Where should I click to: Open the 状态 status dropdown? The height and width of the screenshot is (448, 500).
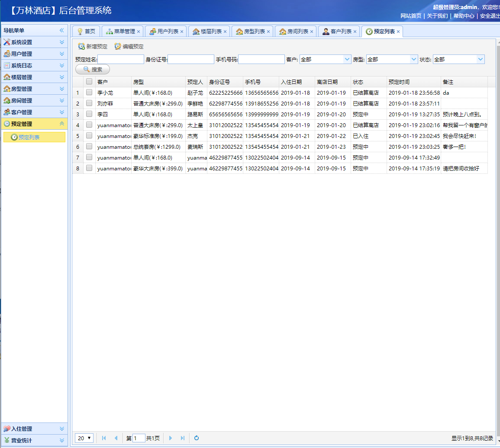click(x=480, y=59)
